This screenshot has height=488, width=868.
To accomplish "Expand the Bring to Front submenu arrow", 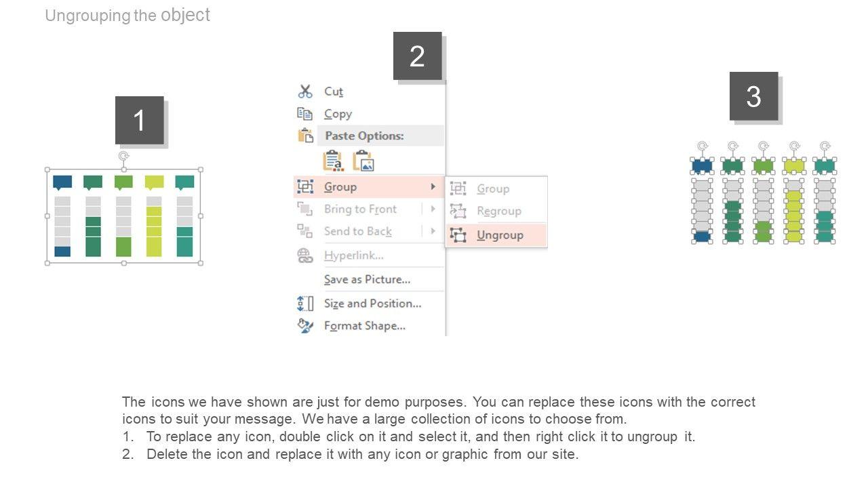I will [x=433, y=209].
